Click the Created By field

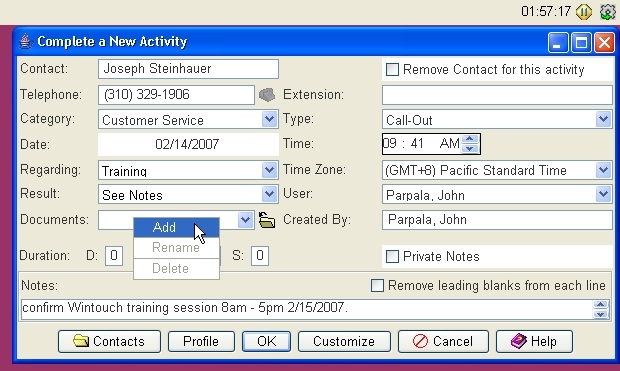tap(497, 220)
